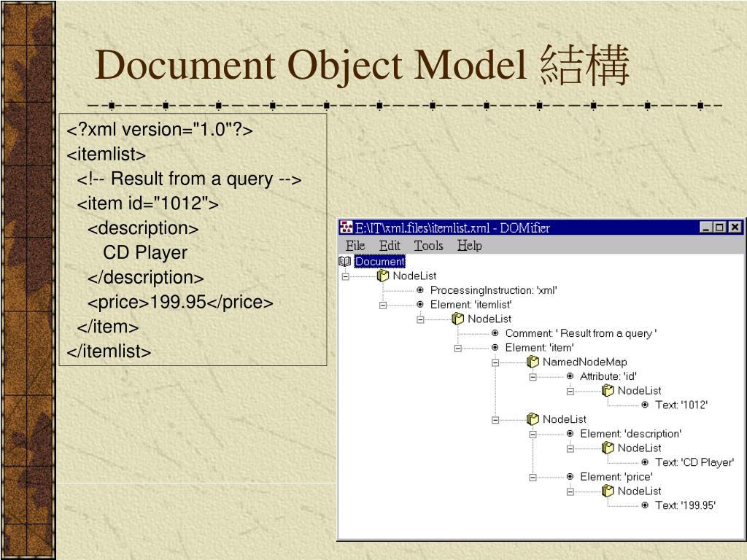This screenshot has width=747, height=560.
Task: Click bullet icon beside Element: 'itemlist'
Action: click(419, 304)
